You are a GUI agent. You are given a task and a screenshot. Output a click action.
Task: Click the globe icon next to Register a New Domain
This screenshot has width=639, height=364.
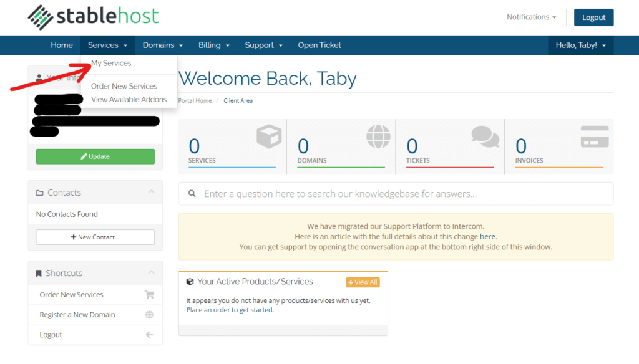tap(149, 314)
